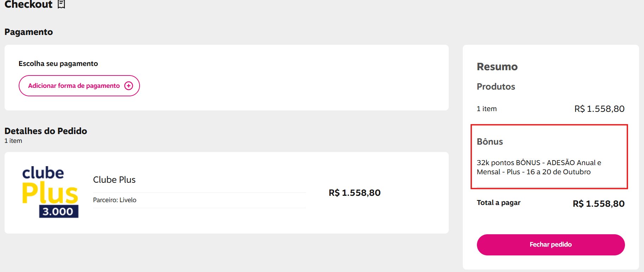Click the 32k pontos BÔNUS description

[x=539, y=167]
